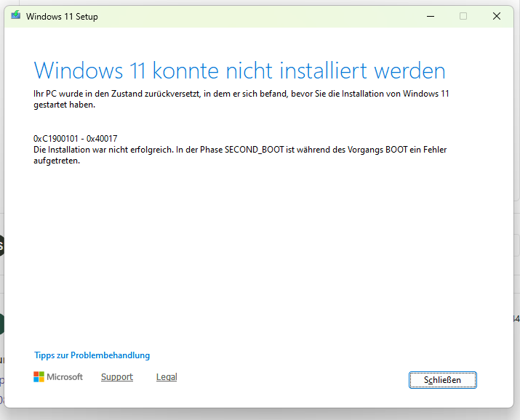Click the Schließen button
This screenshot has height=420, width=520.
pos(442,379)
